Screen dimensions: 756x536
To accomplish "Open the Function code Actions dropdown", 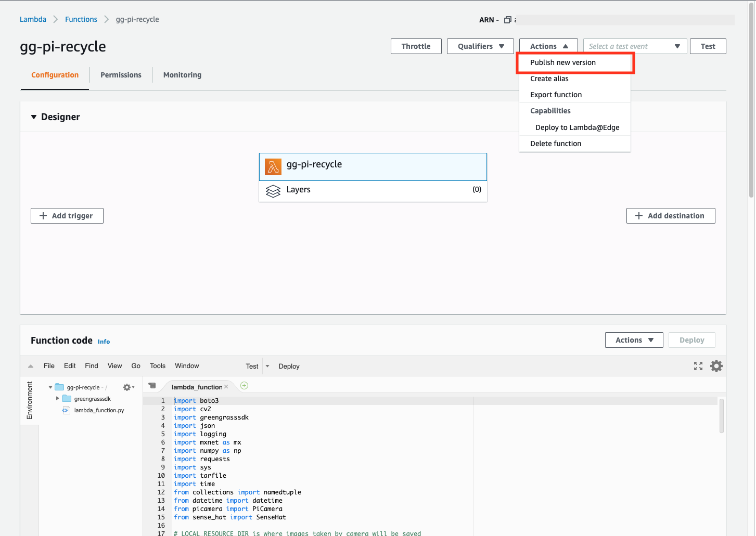I will (634, 340).
